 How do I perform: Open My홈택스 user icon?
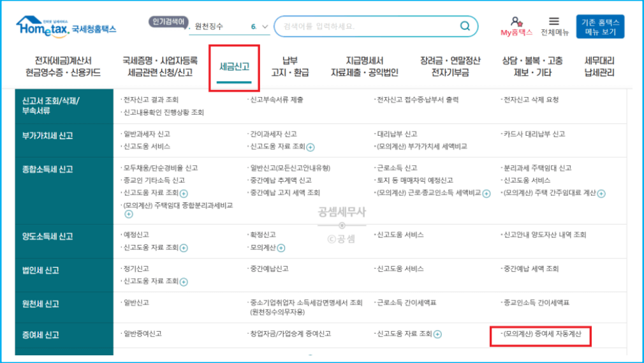coord(516,22)
